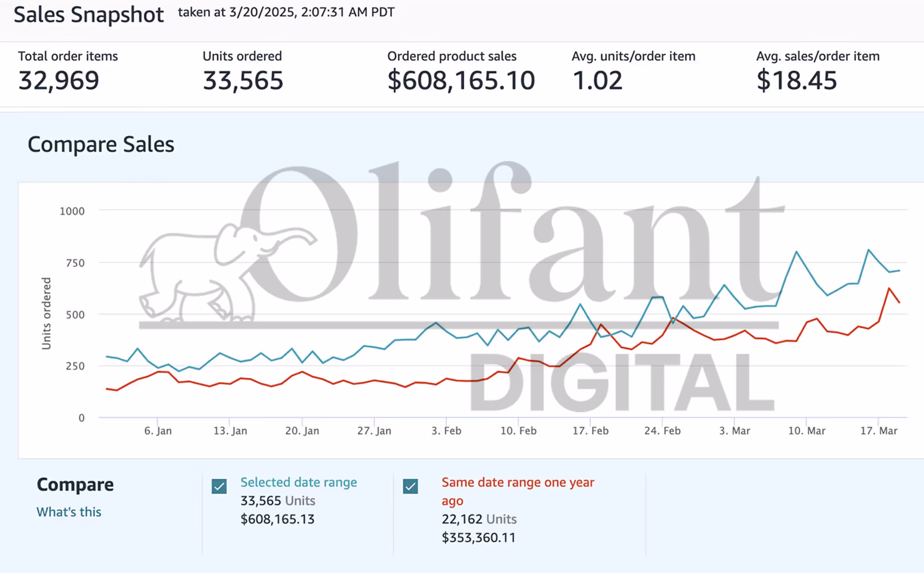Click the Selected date range label
Screen dimensions: 924x573
[298, 482]
